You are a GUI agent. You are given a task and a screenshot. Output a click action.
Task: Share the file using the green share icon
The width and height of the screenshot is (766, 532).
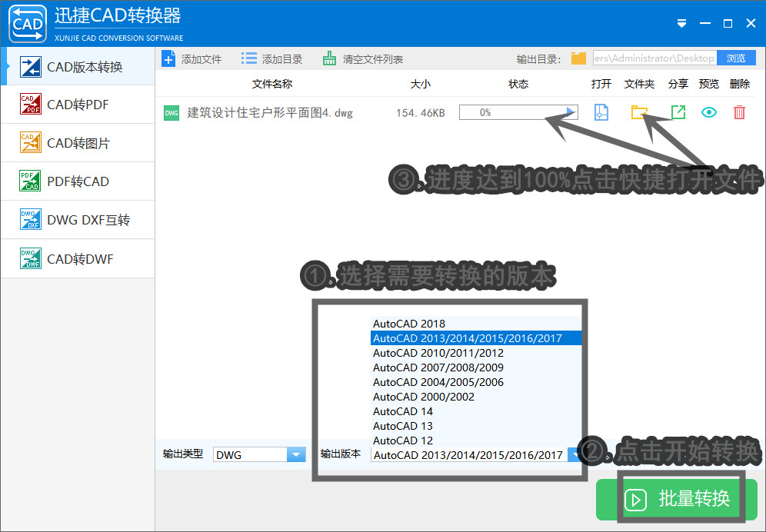tap(678, 112)
